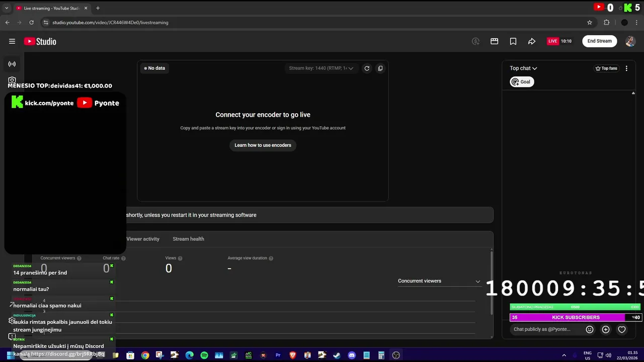Reload the browser page
Screen dimensions: 644x362
click(31, 23)
